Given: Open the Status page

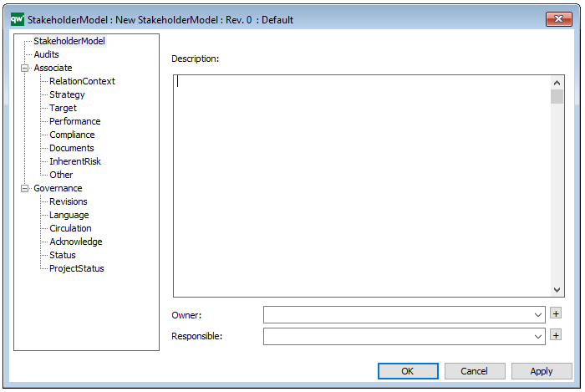Looking at the screenshot, I should click(63, 255).
